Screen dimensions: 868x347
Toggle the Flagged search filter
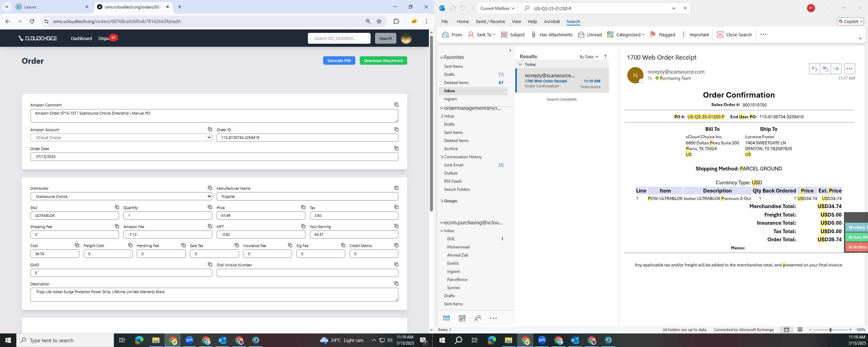tap(663, 35)
